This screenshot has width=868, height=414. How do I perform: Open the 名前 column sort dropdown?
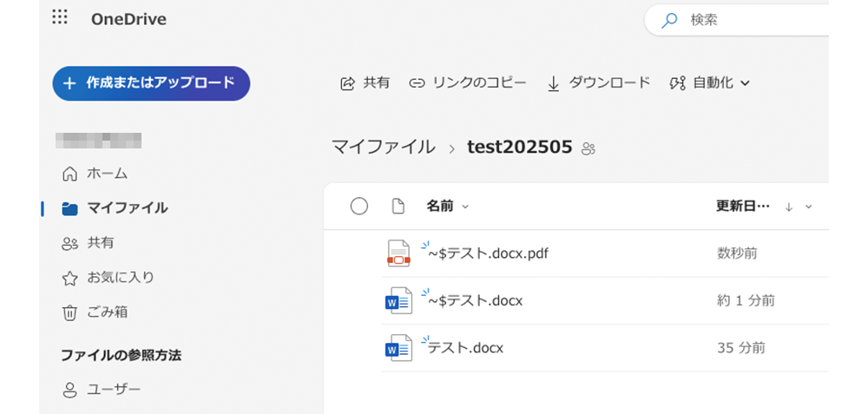point(465,207)
